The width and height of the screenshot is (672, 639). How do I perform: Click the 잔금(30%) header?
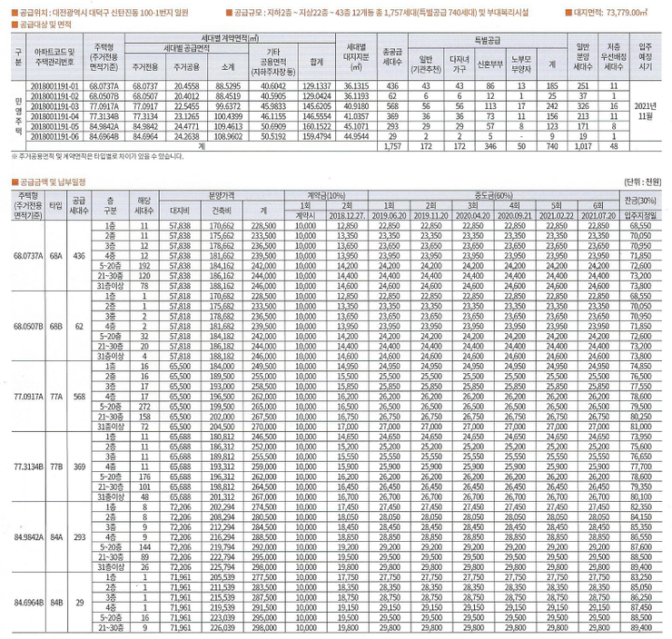(x=641, y=200)
